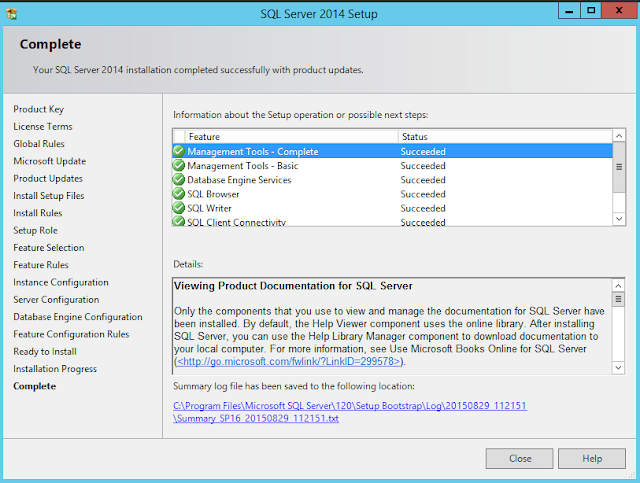Open the go.microsoft.com fwlink documentation link
This screenshot has width=640, height=483.
(289, 361)
